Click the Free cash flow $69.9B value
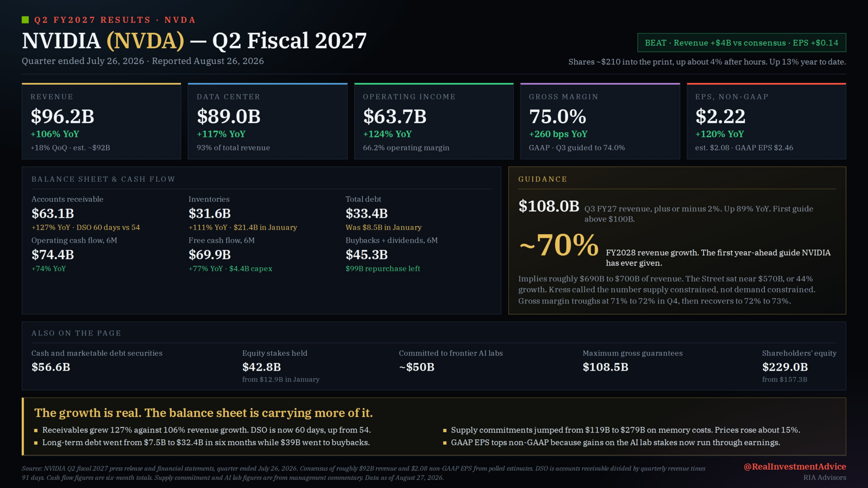This screenshot has height=488, width=868. tap(210, 255)
